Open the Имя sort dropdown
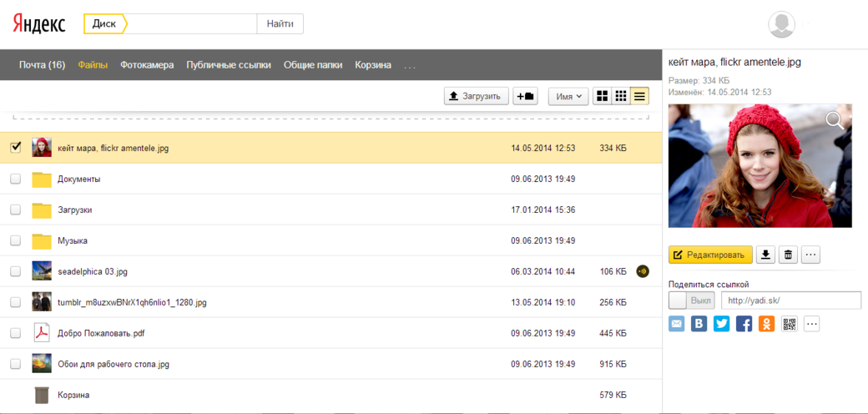 click(x=568, y=96)
